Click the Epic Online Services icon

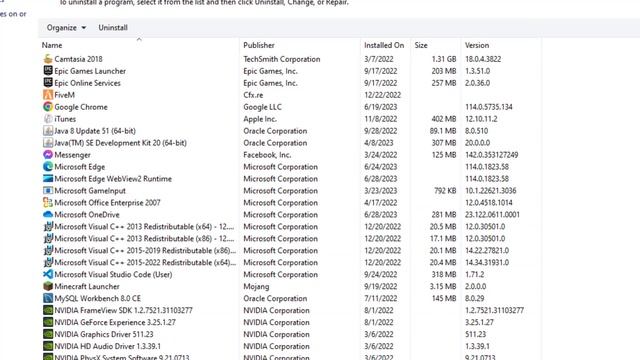(x=48, y=83)
